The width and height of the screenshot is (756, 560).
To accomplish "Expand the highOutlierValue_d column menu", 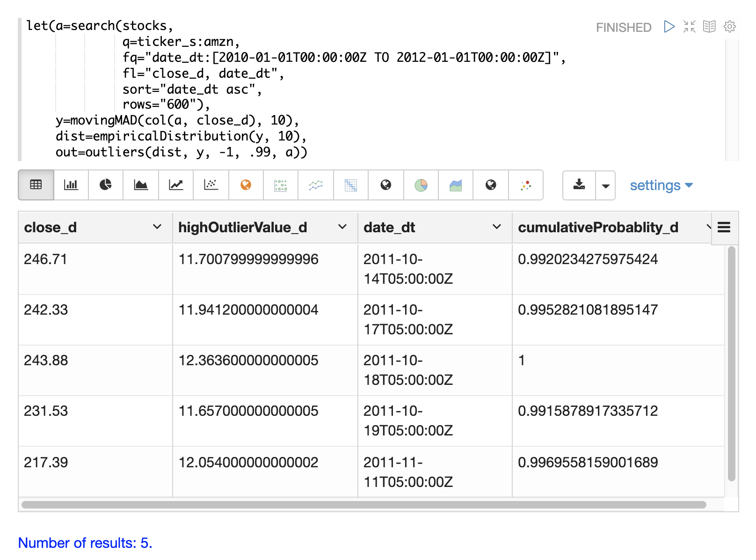I will pyautogui.click(x=342, y=227).
